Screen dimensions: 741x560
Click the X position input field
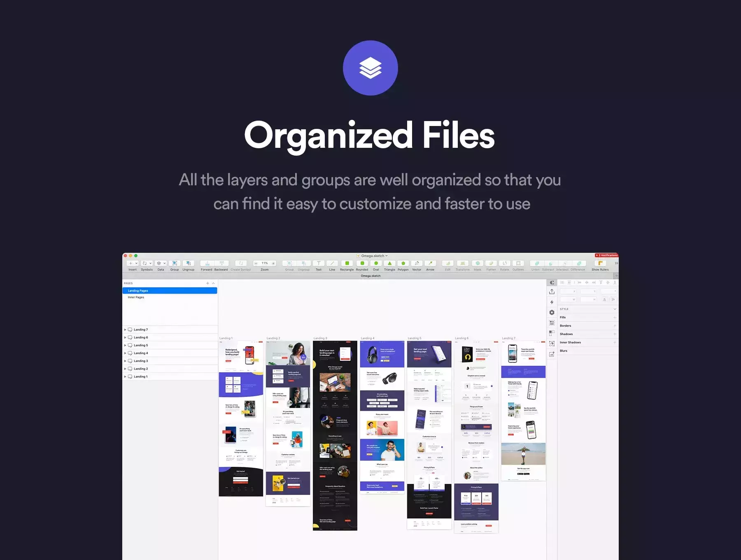coord(568,291)
